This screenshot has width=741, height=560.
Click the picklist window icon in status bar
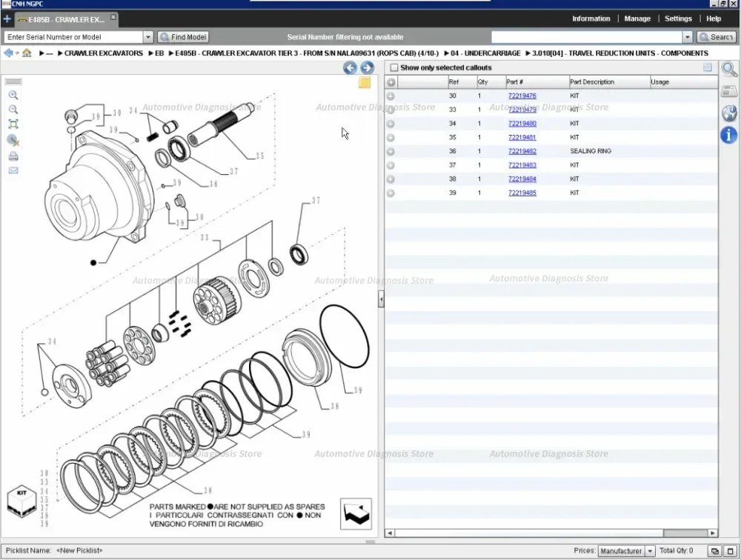pyautogui.click(x=714, y=551)
